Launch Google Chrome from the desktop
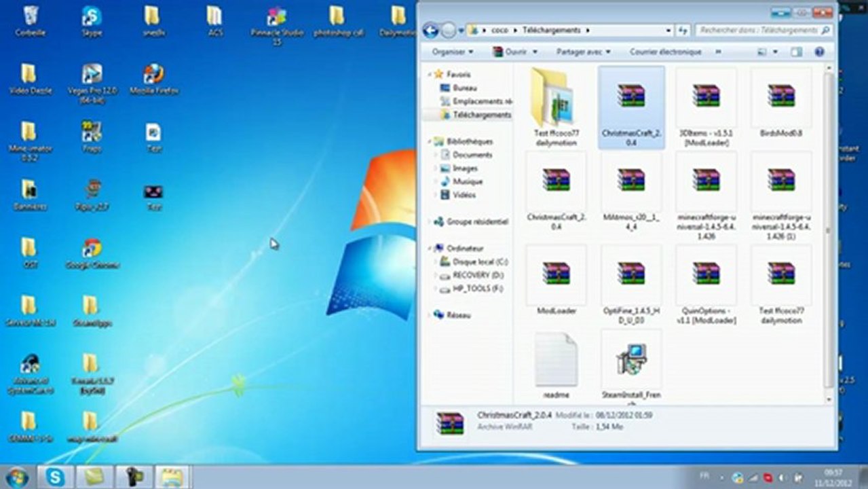The width and height of the screenshot is (868, 489). point(92,253)
